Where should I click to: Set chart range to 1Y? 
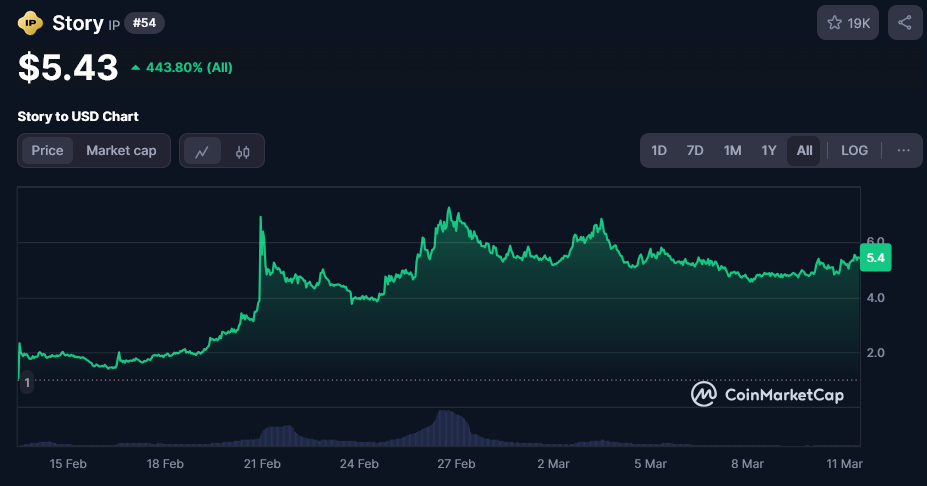click(x=768, y=151)
